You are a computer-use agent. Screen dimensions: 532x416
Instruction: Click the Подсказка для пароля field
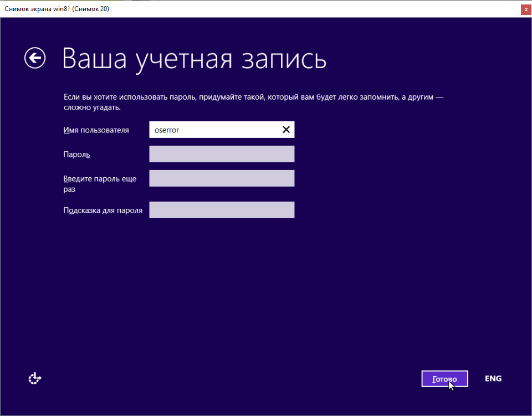tap(222, 210)
